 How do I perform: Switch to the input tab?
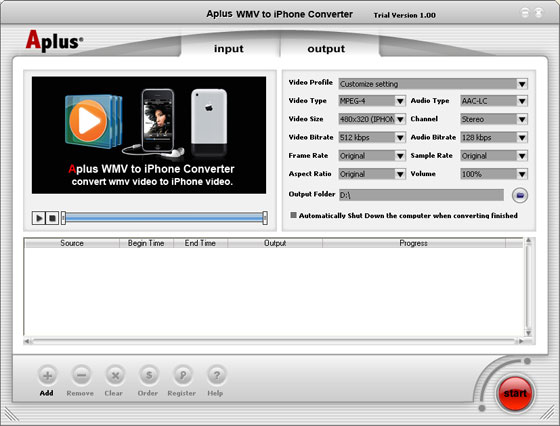point(229,48)
